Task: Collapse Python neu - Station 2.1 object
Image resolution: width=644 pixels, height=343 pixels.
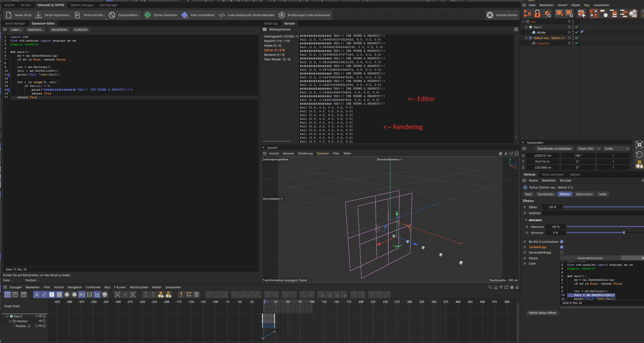Action: point(526,38)
